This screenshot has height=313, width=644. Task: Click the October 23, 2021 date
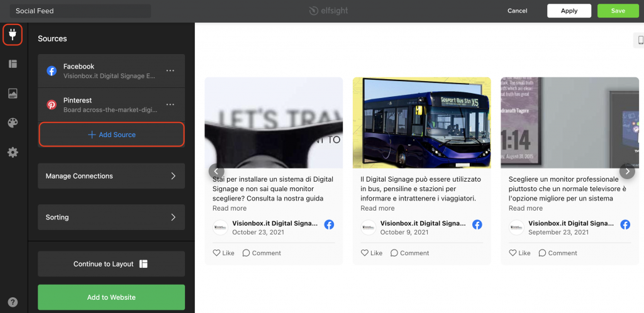click(x=258, y=232)
